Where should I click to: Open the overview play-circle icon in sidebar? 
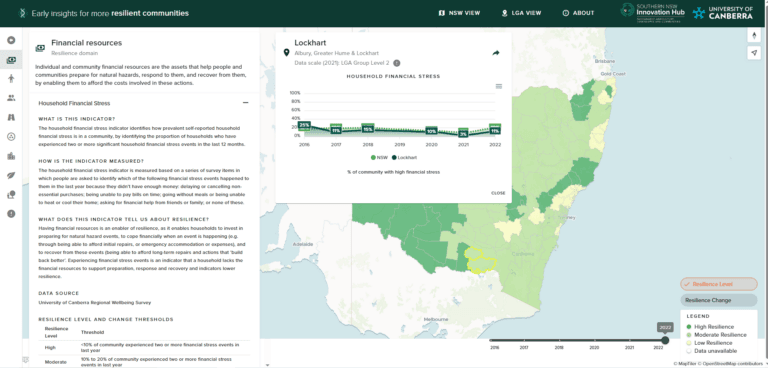11,41
